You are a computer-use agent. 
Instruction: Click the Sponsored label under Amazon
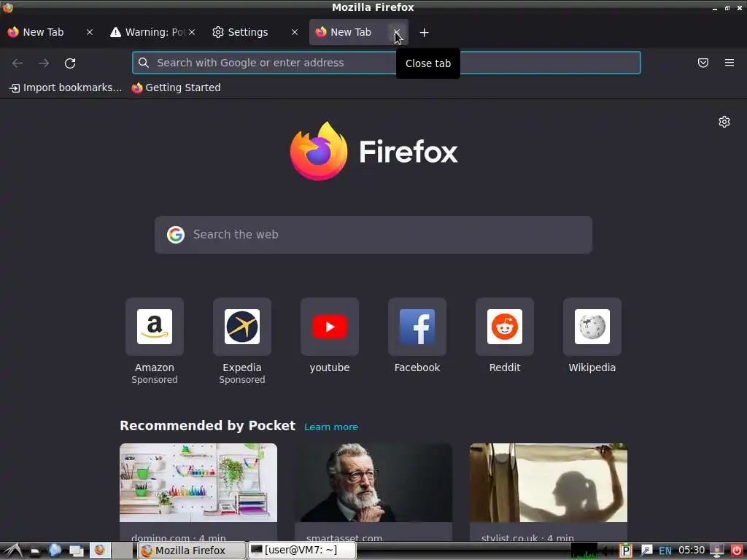coord(155,380)
